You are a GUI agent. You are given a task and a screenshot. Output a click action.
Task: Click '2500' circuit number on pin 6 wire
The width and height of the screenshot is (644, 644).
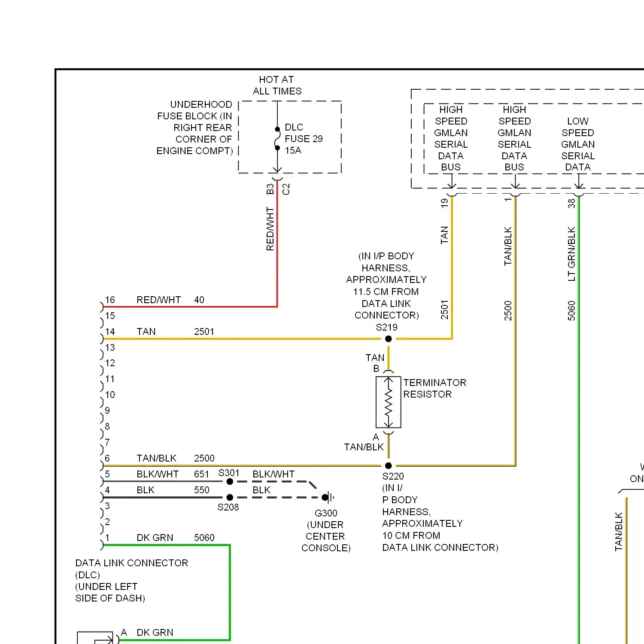(204, 458)
